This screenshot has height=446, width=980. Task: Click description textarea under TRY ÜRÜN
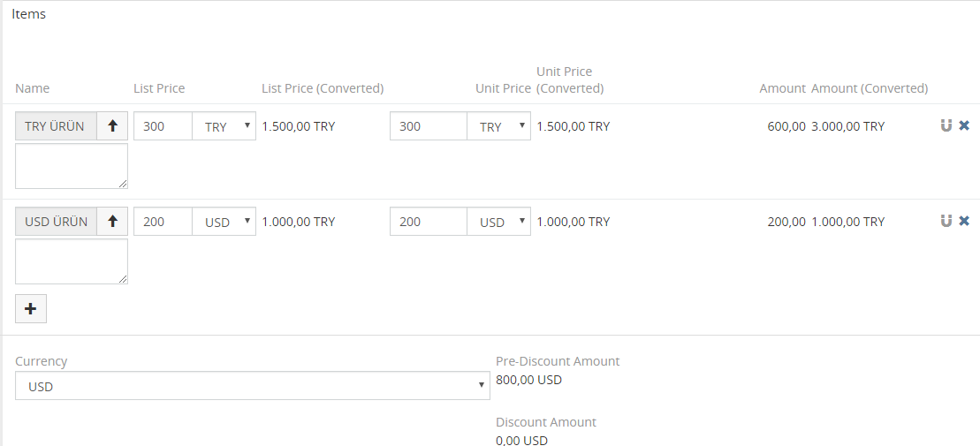71,166
